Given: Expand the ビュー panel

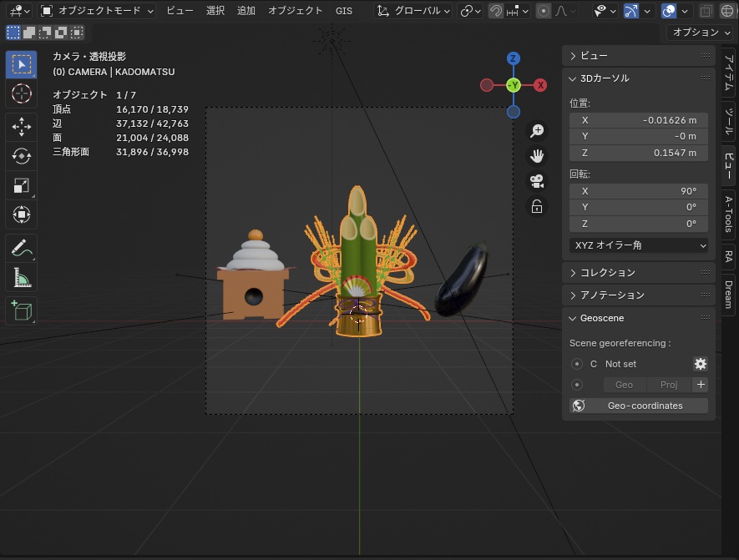Looking at the screenshot, I should (639, 56).
